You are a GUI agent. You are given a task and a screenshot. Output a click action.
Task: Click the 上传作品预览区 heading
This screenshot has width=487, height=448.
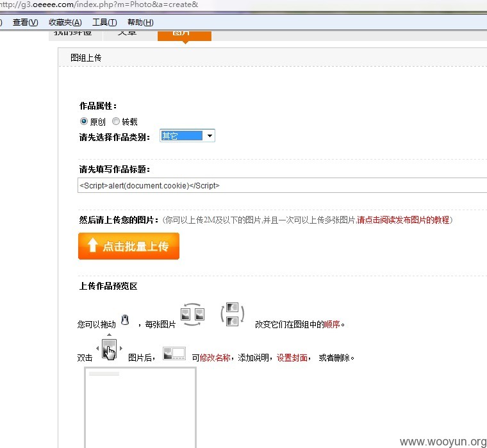(108, 286)
